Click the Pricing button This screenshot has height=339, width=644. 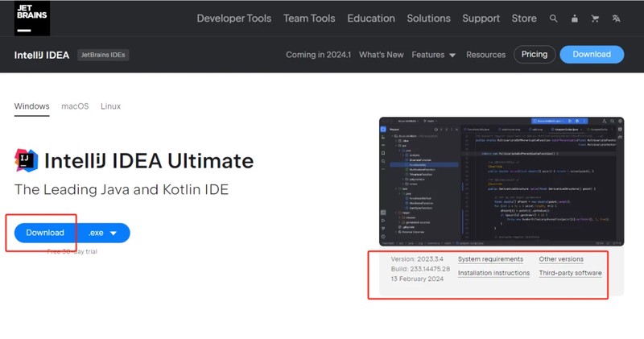(535, 54)
